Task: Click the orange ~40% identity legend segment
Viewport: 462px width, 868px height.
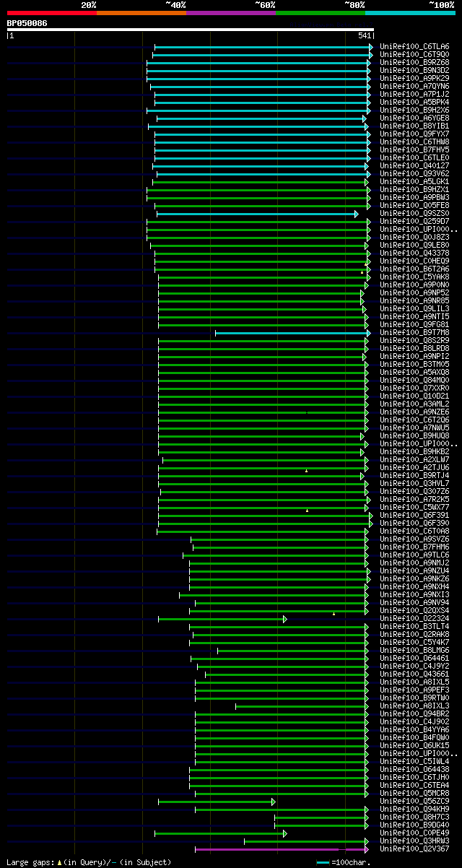Action: tap(141, 13)
